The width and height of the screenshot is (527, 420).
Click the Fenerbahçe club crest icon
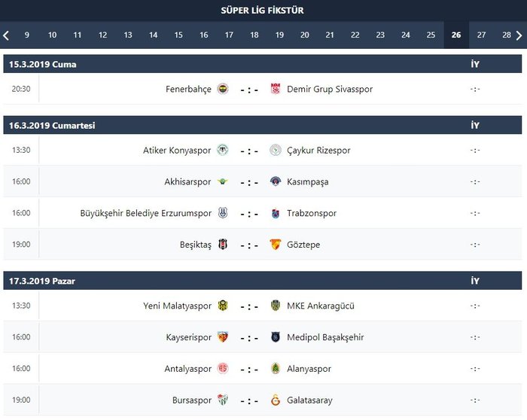(x=223, y=89)
